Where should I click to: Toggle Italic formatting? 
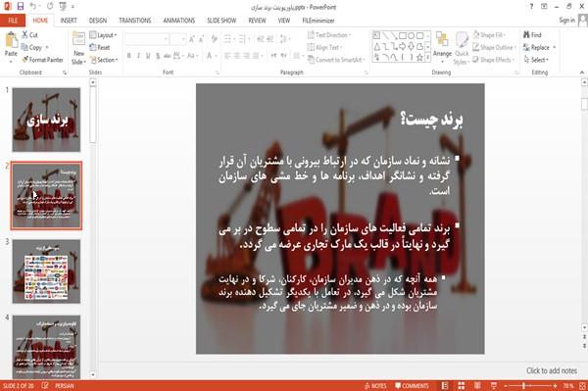click(x=138, y=56)
